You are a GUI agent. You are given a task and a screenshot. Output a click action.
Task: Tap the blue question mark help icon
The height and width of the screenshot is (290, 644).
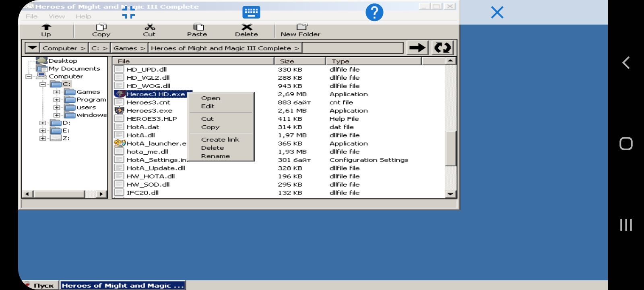pos(374,12)
